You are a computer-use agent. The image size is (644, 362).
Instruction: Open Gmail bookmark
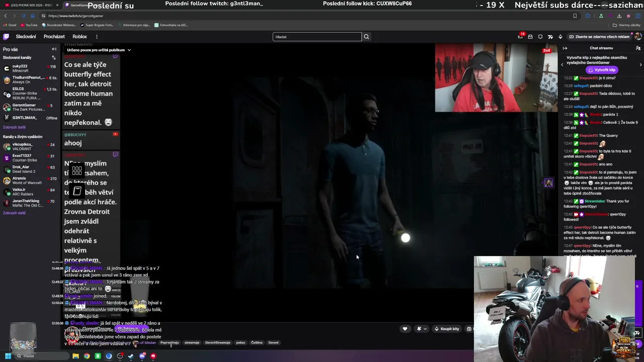coord(11,25)
